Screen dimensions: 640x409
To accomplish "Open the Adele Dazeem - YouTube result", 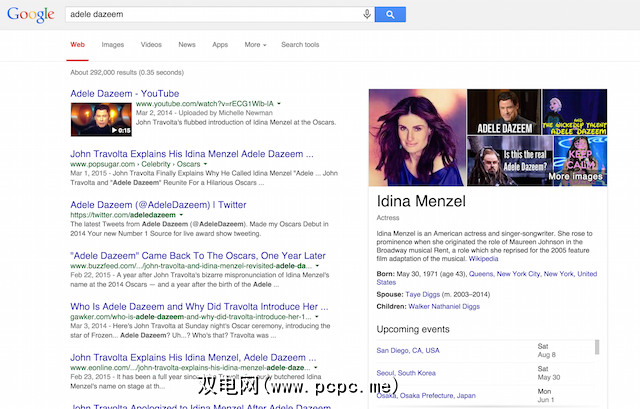I will pyautogui.click(x=124, y=93).
